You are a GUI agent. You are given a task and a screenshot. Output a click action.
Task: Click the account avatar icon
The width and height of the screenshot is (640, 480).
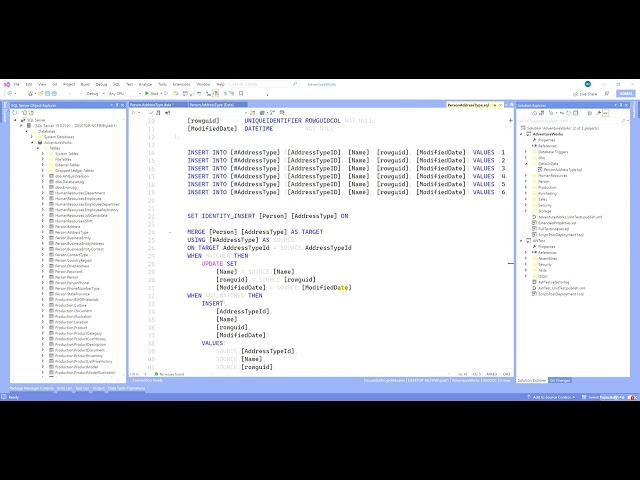tap(588, 84)
